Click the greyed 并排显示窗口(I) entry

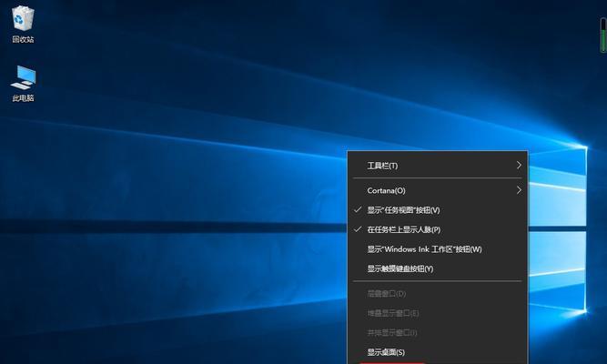(x=438, y=332)
